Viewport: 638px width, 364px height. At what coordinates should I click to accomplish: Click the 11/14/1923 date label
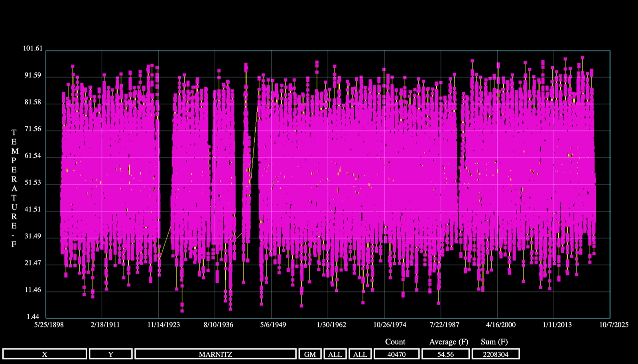[x=163, y=325]
